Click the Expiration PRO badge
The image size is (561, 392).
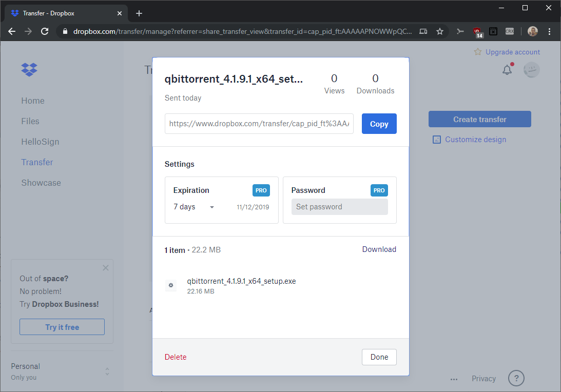[261, 190]
